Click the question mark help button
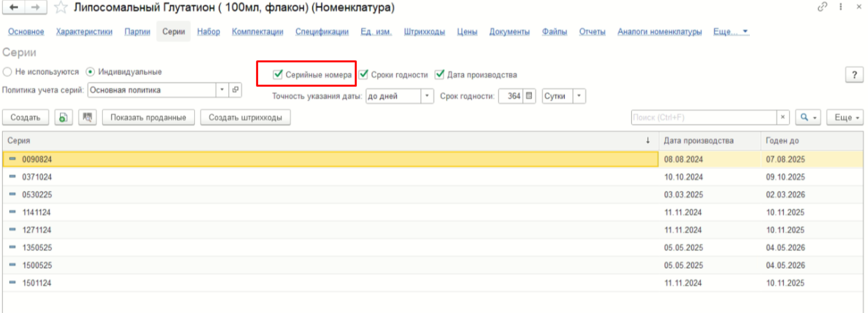Viewport: 868px width, 313px height. [854, 75]
